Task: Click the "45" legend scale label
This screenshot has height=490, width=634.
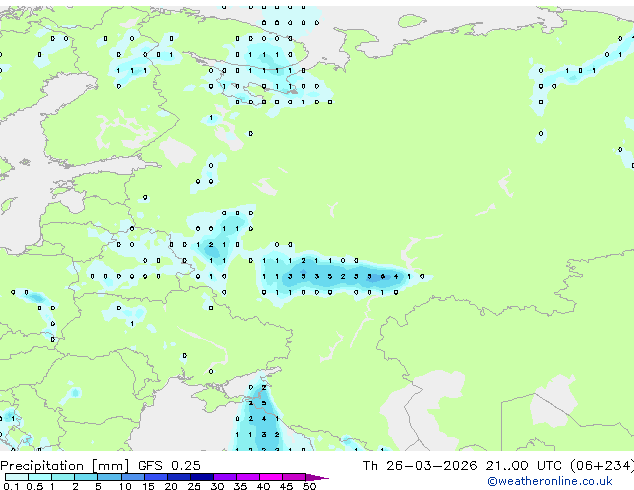Action: tap(286, 486)
